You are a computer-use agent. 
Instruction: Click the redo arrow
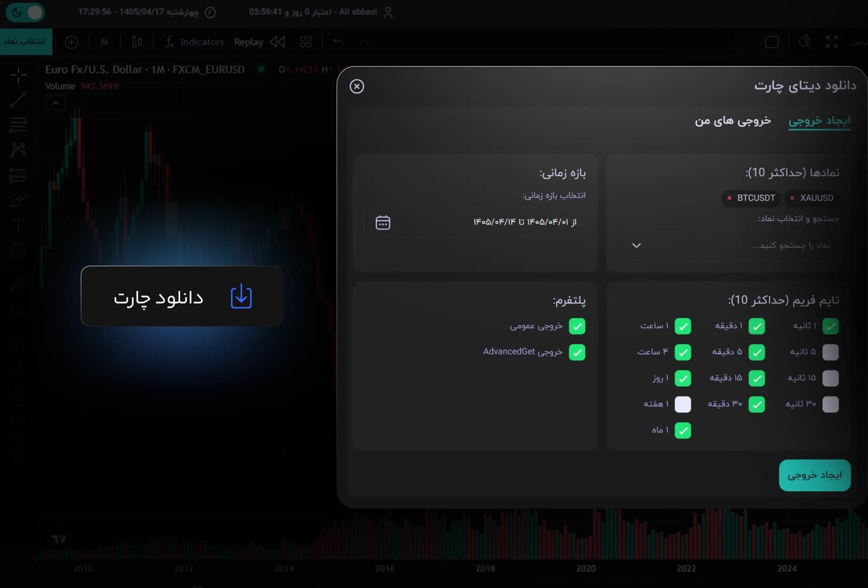365,42
